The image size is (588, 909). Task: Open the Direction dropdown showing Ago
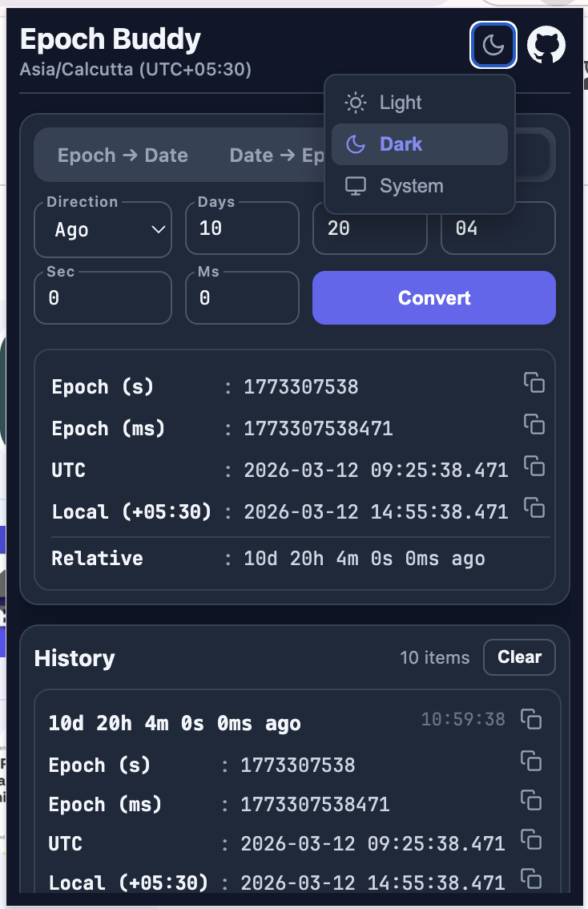[103, 229]
